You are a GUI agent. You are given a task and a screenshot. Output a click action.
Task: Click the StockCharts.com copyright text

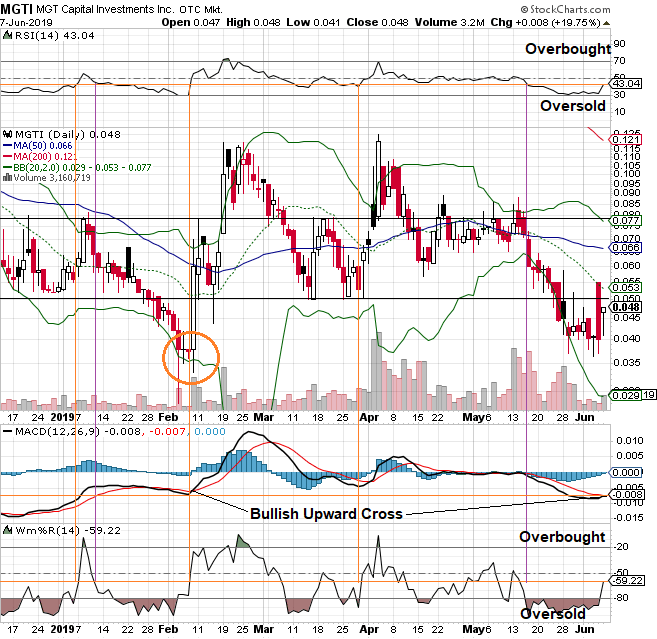tap(566, 9)
